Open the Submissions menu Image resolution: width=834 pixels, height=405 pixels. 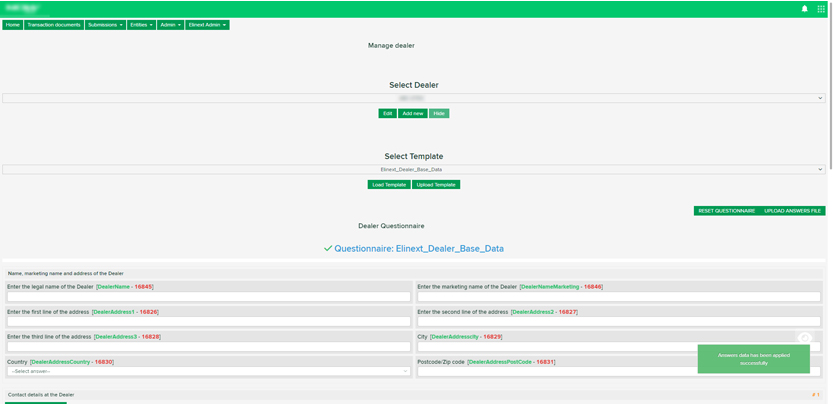105,25
